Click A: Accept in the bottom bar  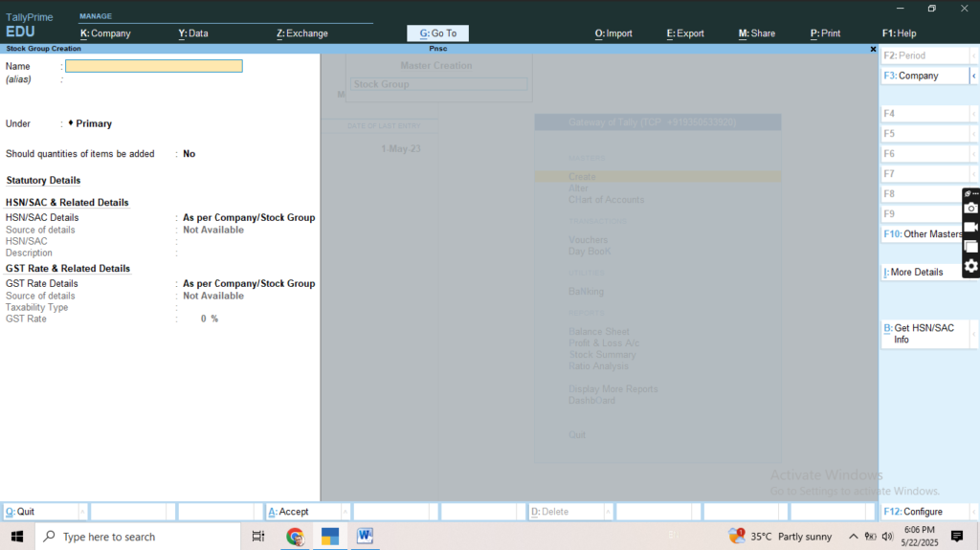point(303,511)
